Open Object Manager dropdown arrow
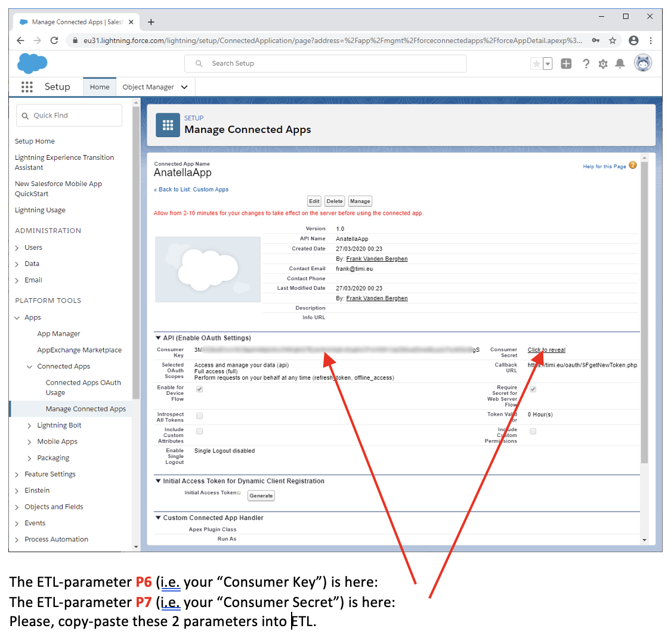Viewport: 668px width, 644px height. click(184, 87)
